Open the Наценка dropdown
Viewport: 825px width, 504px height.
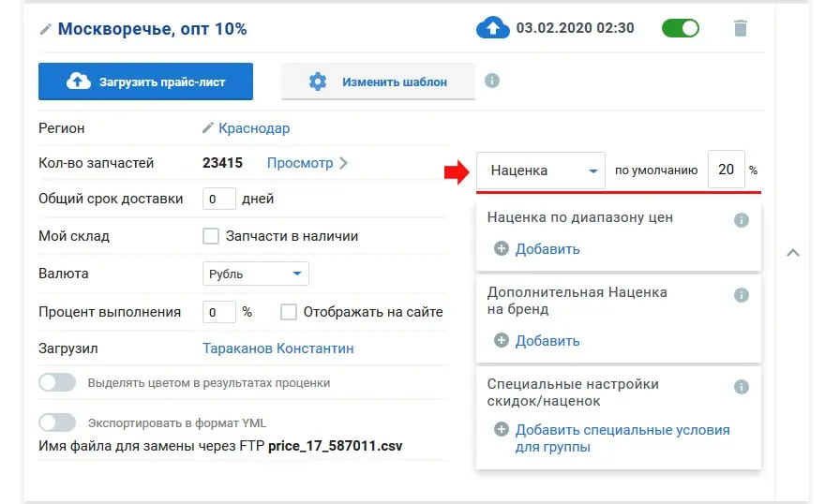click(541, 170)
